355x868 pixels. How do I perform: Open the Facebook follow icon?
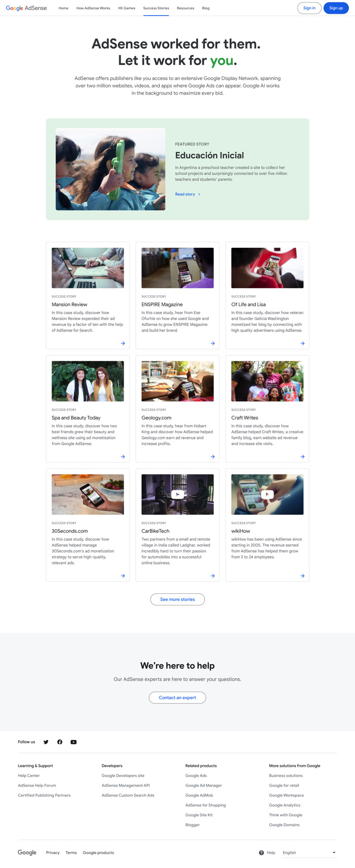(60, 742)
